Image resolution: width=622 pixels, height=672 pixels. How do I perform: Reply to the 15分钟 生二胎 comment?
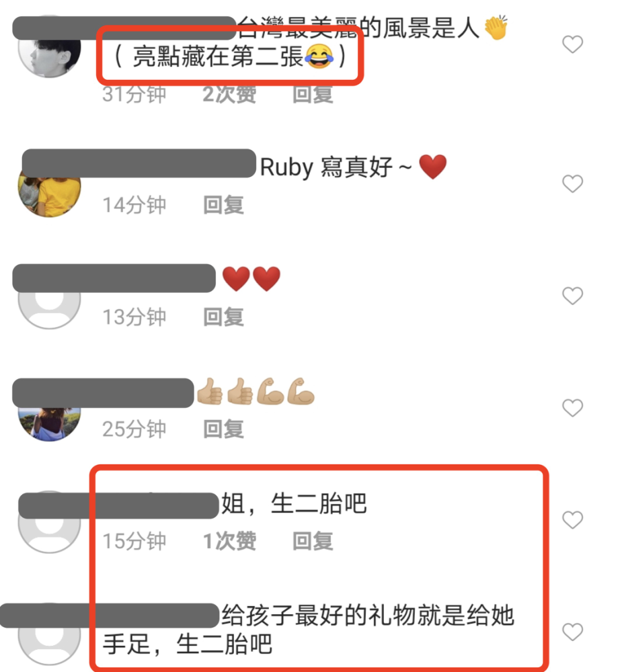click(313, 541)
